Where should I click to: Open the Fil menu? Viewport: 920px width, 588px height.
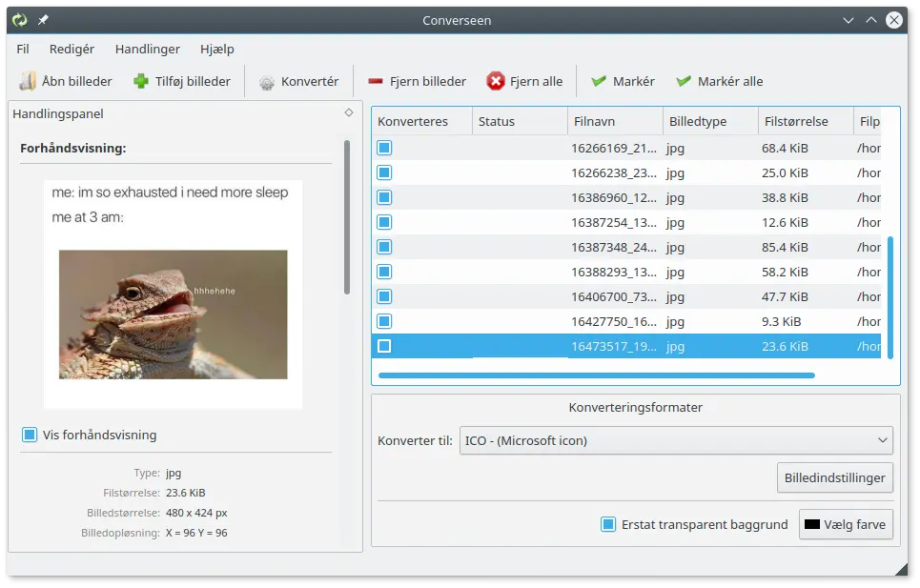23,50
